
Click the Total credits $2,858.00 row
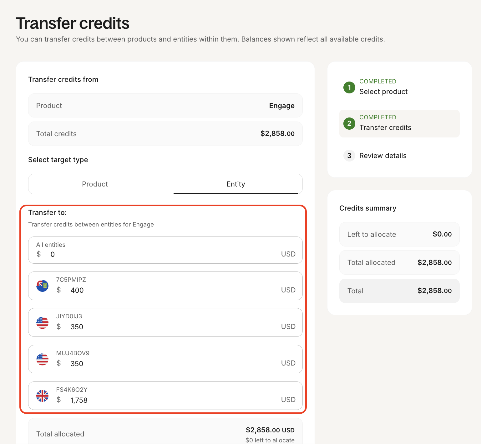click(165, 134)
